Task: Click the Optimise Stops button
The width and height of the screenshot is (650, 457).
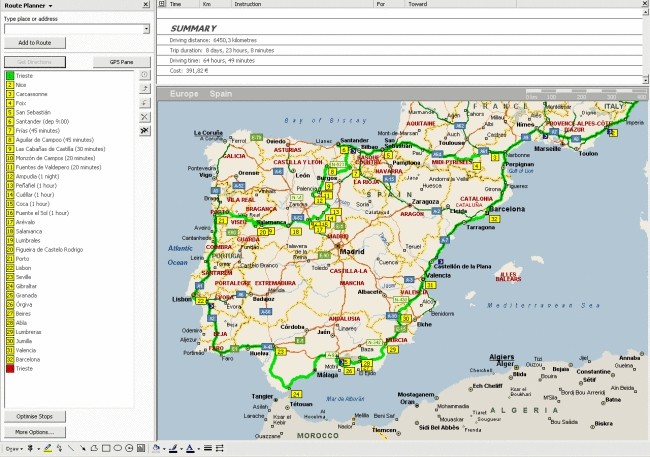Action: [35, 416]
